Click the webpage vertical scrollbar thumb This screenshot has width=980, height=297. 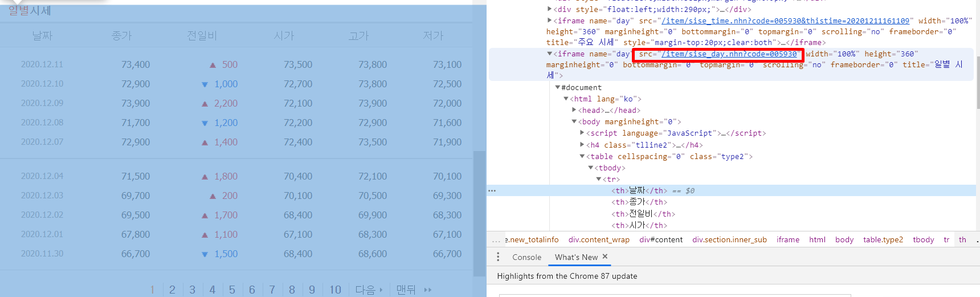tap(479, 214)
